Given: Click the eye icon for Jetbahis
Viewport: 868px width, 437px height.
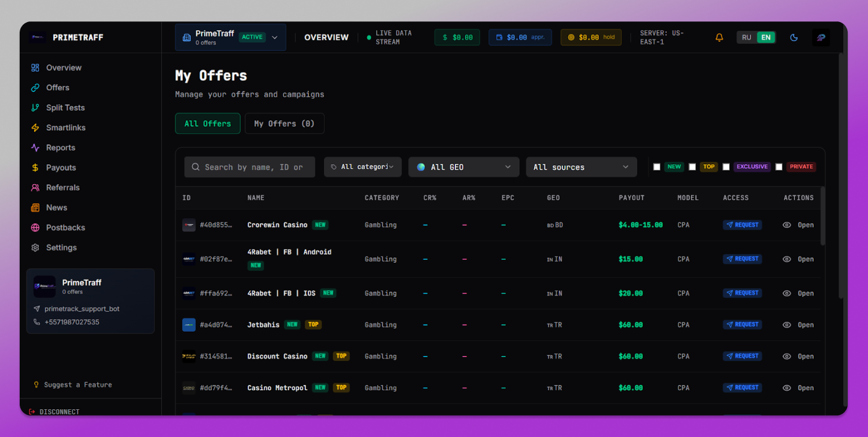Looking at the screenshot, I should pos(787,325).
